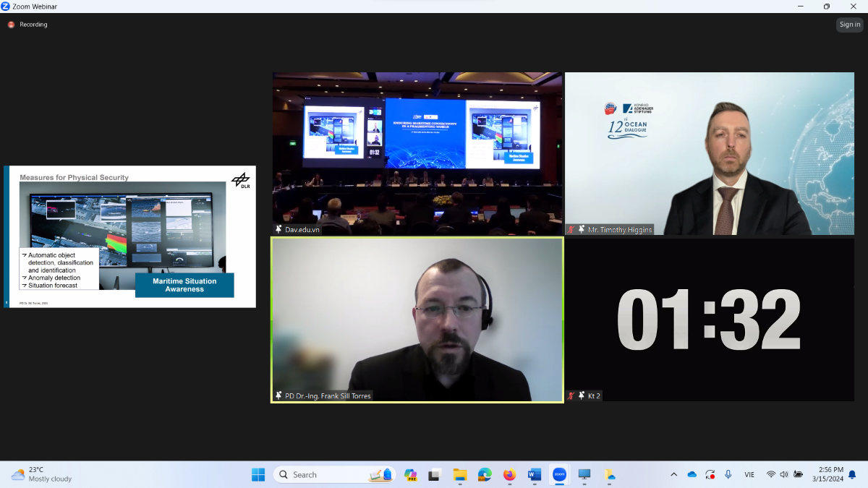This screenshot has width=868, height=488.
Task: Click pin icon next to Frank Sill Torres
Action: (279, 395)
